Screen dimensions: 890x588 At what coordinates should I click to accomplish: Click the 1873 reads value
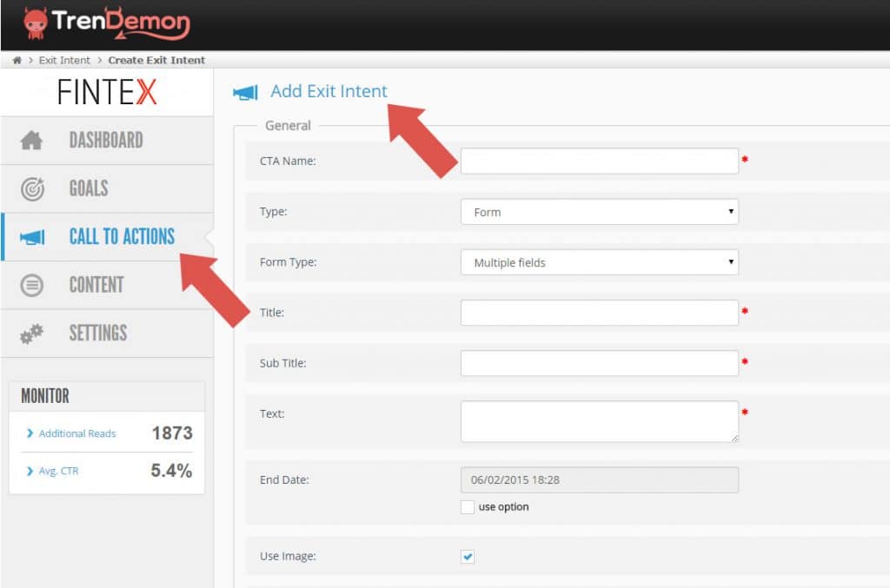(172, 433)
